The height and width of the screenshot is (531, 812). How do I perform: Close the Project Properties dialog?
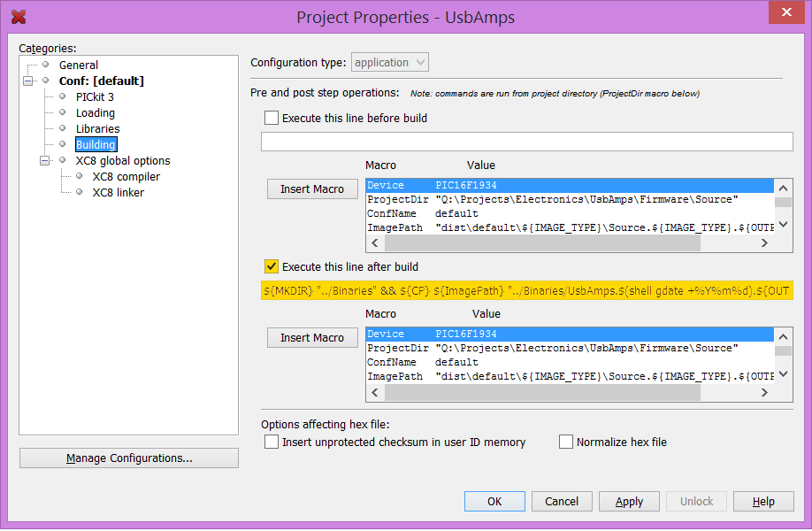[785, 13]
